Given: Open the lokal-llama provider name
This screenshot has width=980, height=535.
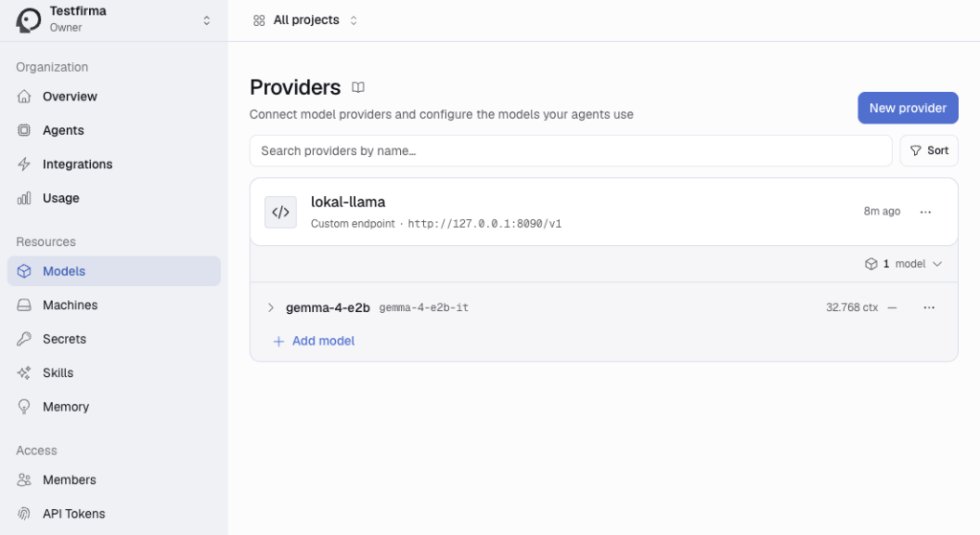Looking at the screenshot, I should [x=348, y=202].
